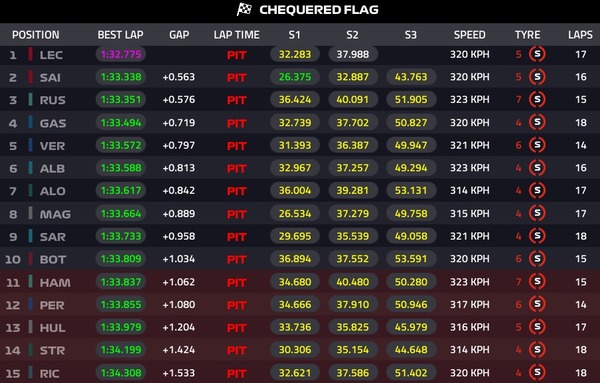Click soft tyre icon in RIC row
The width and height of the screenshot is (600, 383).
tap(537, 373)
